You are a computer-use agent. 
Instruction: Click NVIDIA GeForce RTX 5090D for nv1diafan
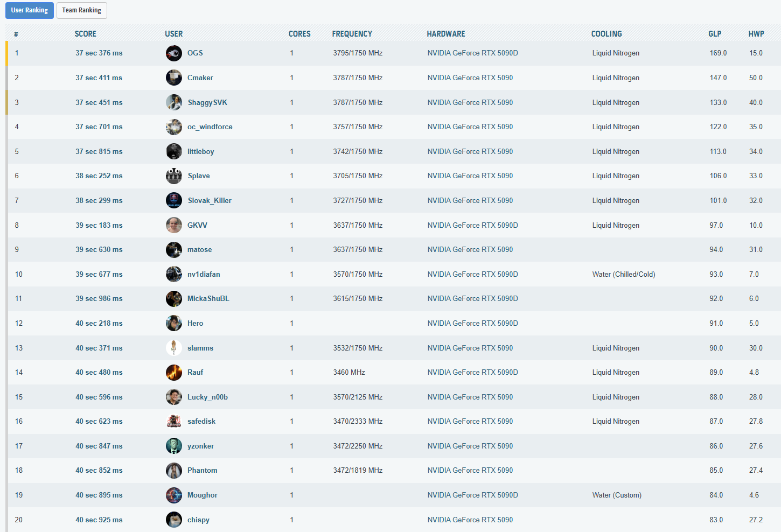pyautogui.click(x=472, y=275)
